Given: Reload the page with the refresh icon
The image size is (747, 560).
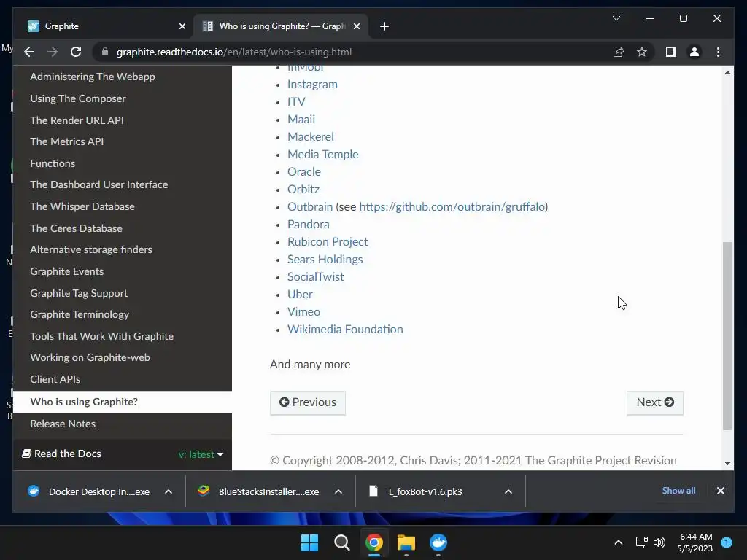Looking at the screenshot, I should click(76, 52).
